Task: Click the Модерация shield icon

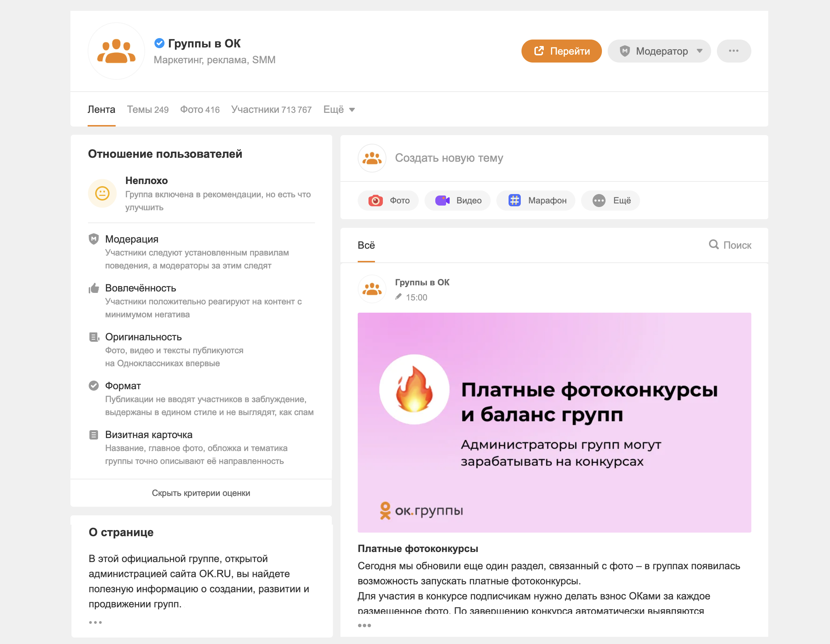Action: tap(93, 239)
